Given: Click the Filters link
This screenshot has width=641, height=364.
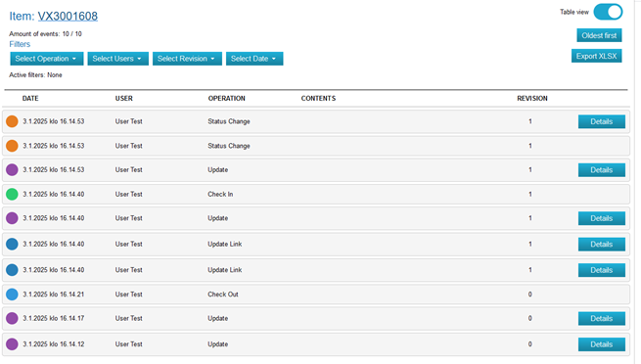Looking at the screenshot, I should (20, 44).
